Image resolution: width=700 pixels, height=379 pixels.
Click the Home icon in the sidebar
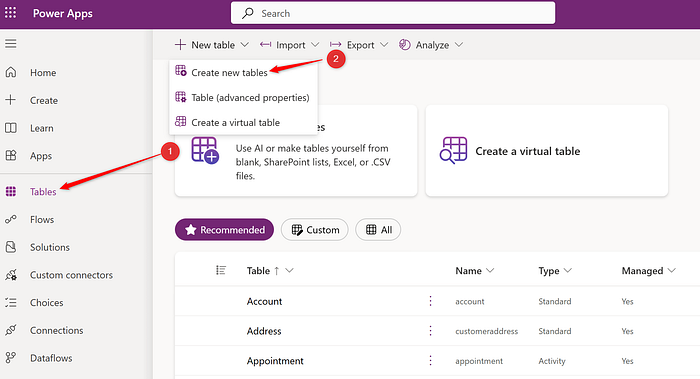click(11, 72)
